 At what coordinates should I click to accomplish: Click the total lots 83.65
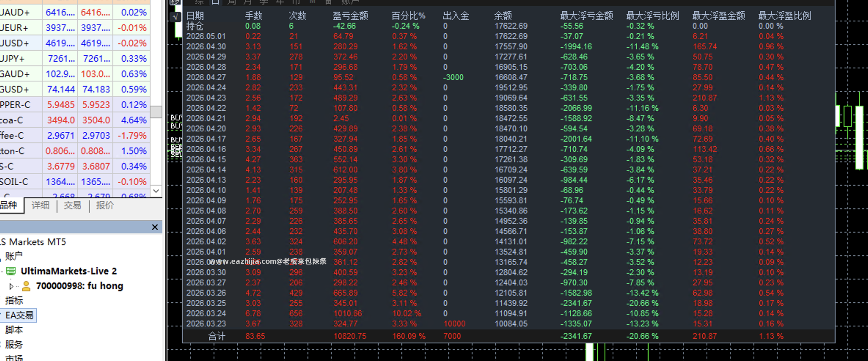point(255,336)
